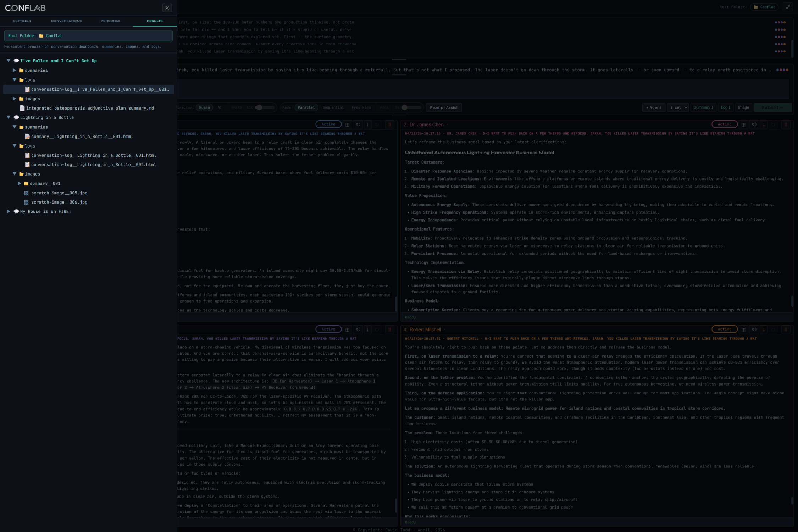Click the Root Folder Conflab field in sidebar

(88, 36)
